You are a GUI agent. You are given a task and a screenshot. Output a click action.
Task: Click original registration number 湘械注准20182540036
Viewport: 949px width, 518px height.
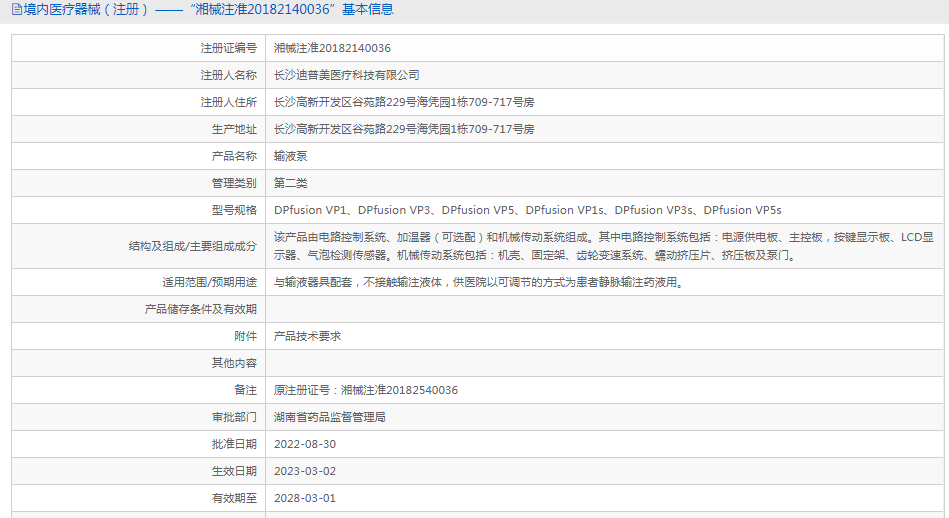[399, 390]
